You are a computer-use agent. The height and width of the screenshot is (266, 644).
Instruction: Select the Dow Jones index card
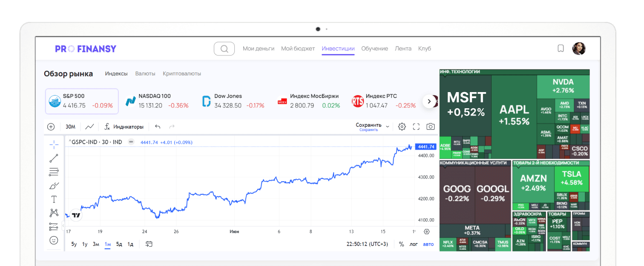(233, 101)
